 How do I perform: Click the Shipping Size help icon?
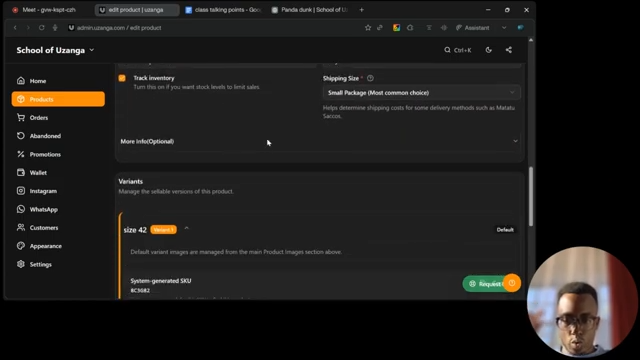click(x=370, y=78)
